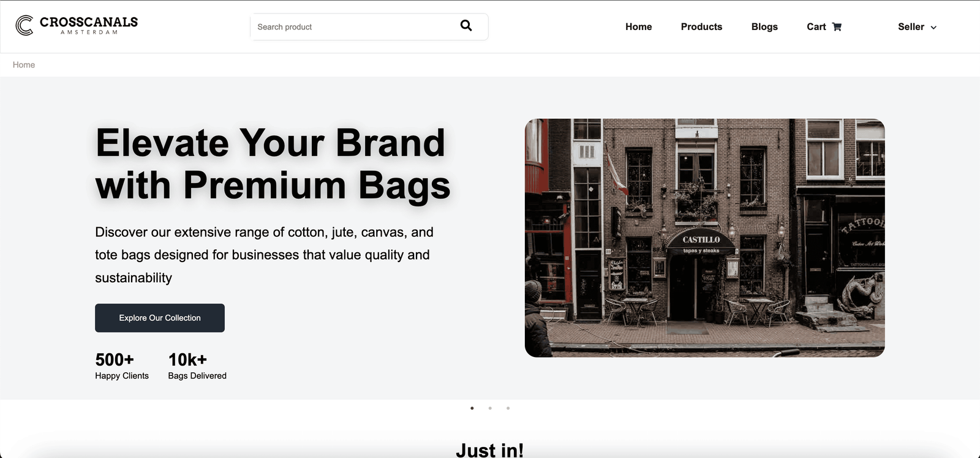The height and width of the screenshot is (458, 980).
Task: Click the 500+ Happy Clients stat
Action: tap(122, 366)
